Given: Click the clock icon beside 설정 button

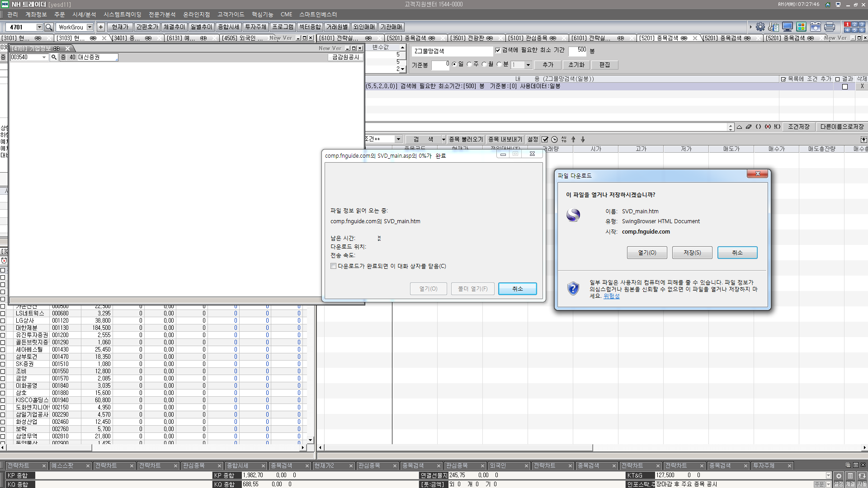Looking at the screenshot, I should click(x=554, y=140).
